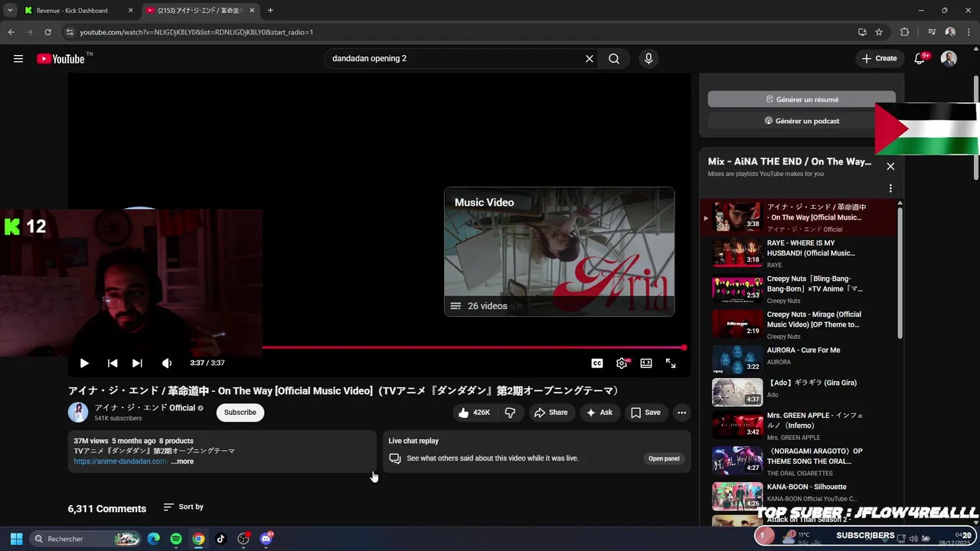Click the browser address bar URL
Viewport: 980px width, 551px height.
(197, 32)
